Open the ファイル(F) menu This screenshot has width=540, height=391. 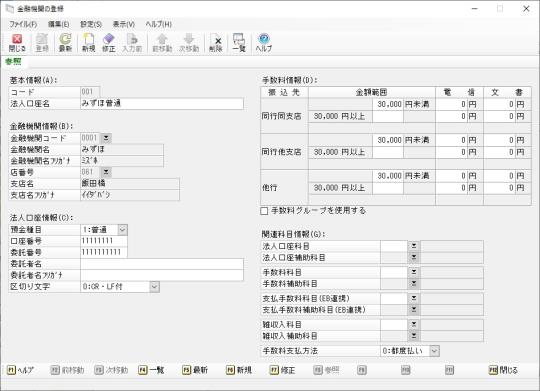[x=23, y=24]
